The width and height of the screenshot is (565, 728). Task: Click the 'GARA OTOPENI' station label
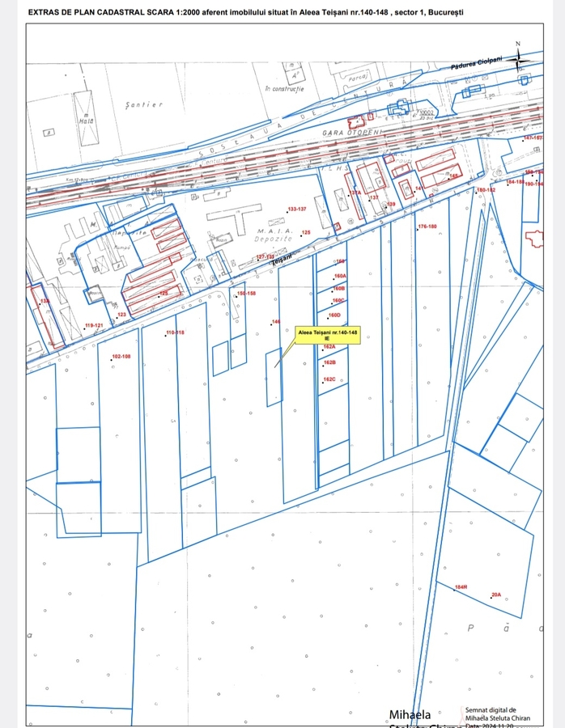coord(352,133)
